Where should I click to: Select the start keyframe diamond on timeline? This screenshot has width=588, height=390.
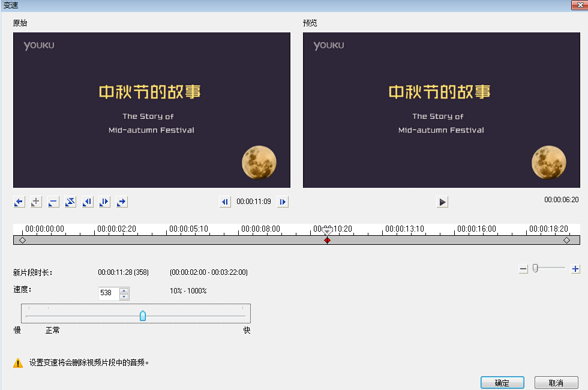22,240
